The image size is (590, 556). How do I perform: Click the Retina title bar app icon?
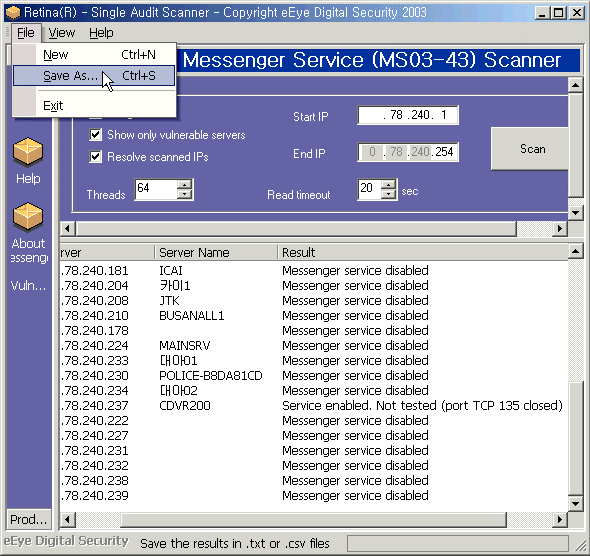[13, 12]
